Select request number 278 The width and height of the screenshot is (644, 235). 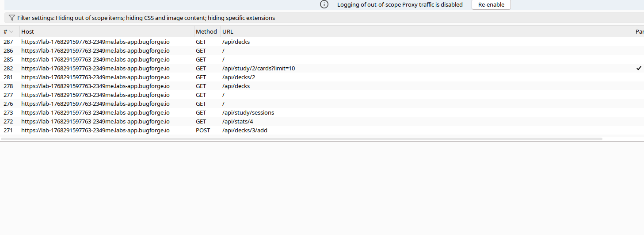[8, 86]
